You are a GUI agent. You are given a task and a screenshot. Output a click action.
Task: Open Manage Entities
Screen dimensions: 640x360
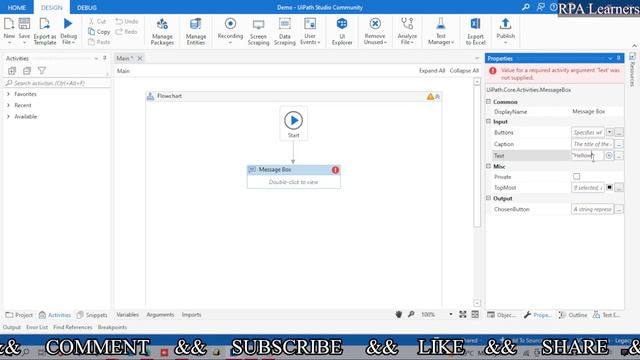[196, 31]
